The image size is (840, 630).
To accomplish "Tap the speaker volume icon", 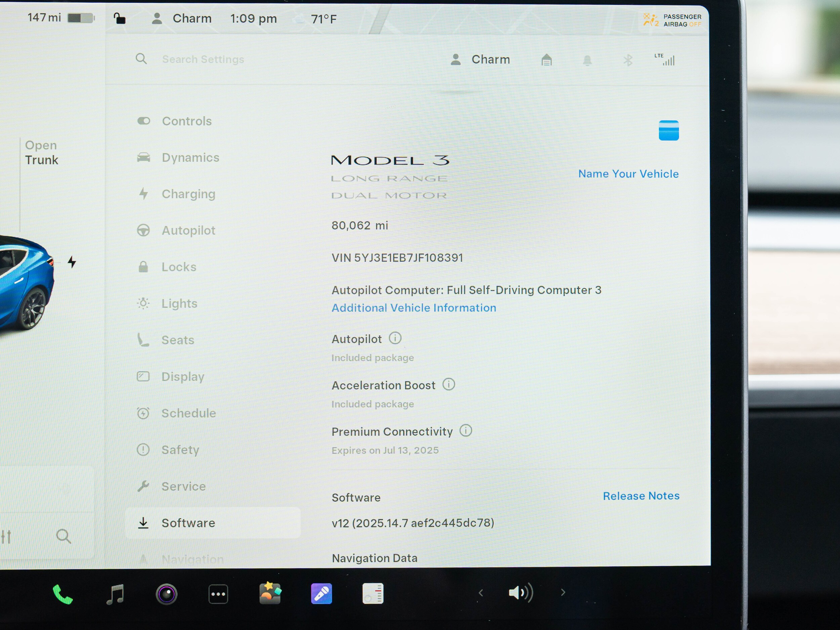I will coord(521,592).
